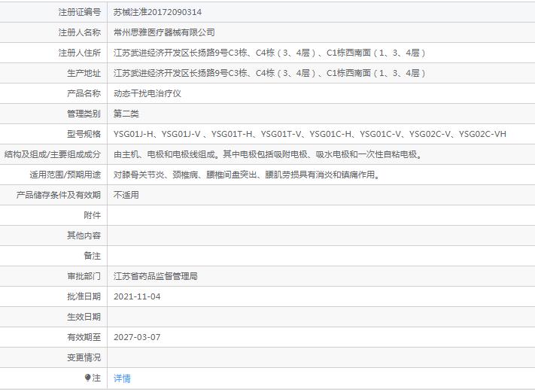Viewport: 535px width, 392px height.
Task: Open the 详情 link
Action: 122,378
